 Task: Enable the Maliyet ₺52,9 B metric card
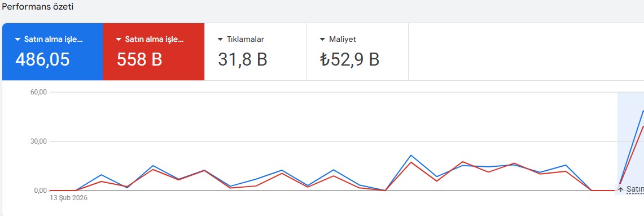click(357, 52)
